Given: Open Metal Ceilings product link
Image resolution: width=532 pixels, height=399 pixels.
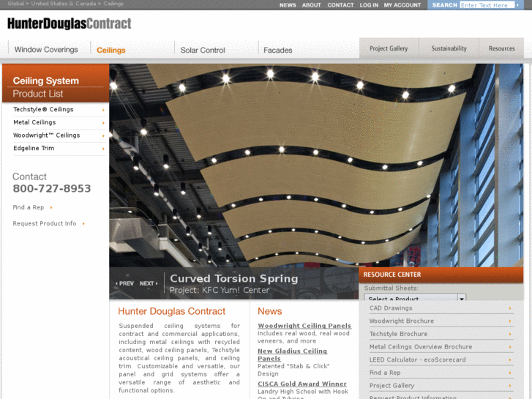Looking at the screenshot, I should tap(34, 122).
